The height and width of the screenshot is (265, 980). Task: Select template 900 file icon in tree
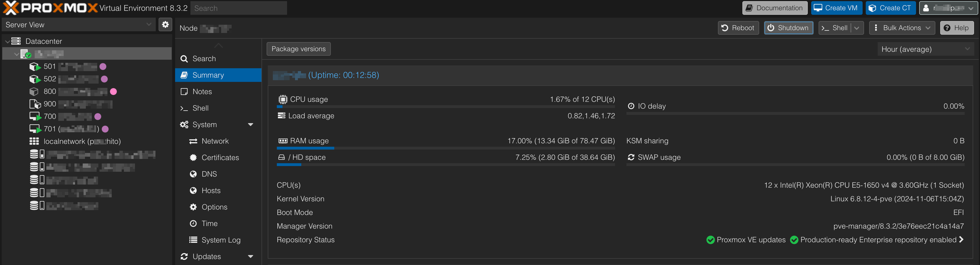point(35,104)
